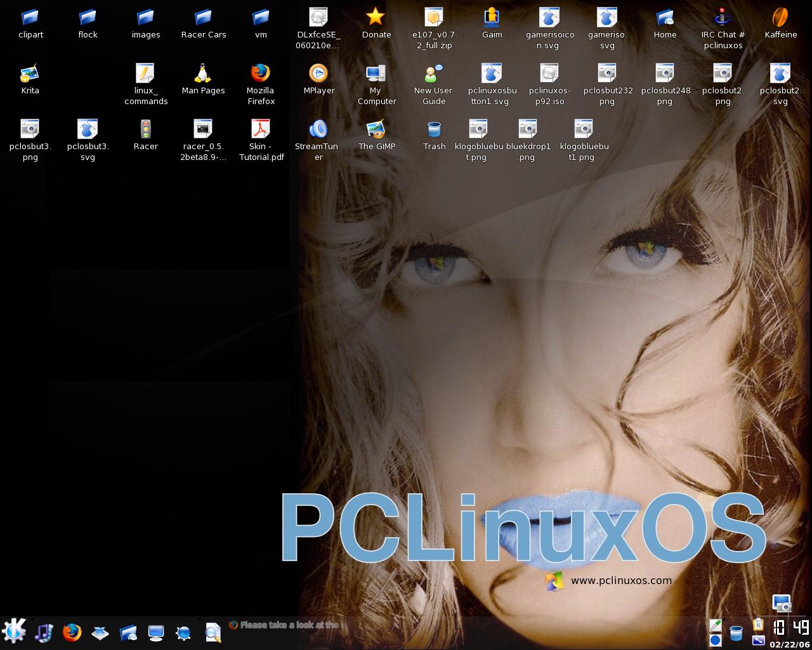Open the images folder icon

(145, 18)
